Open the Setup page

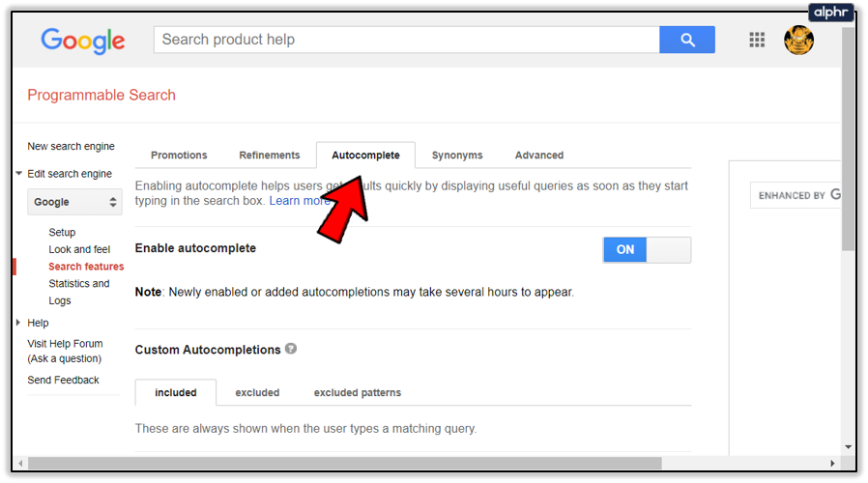pyautogui.click(x=62, y=233)
